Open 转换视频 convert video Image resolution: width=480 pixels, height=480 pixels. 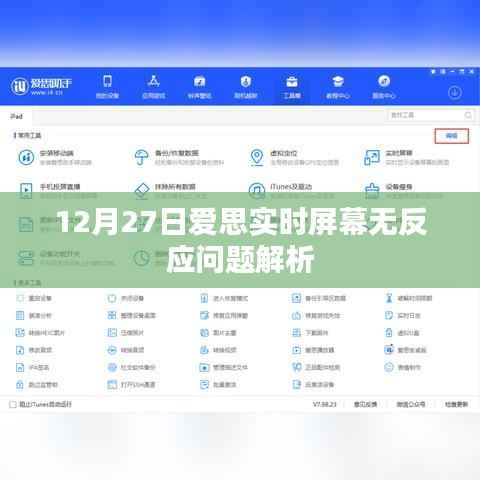pos(218,350)
